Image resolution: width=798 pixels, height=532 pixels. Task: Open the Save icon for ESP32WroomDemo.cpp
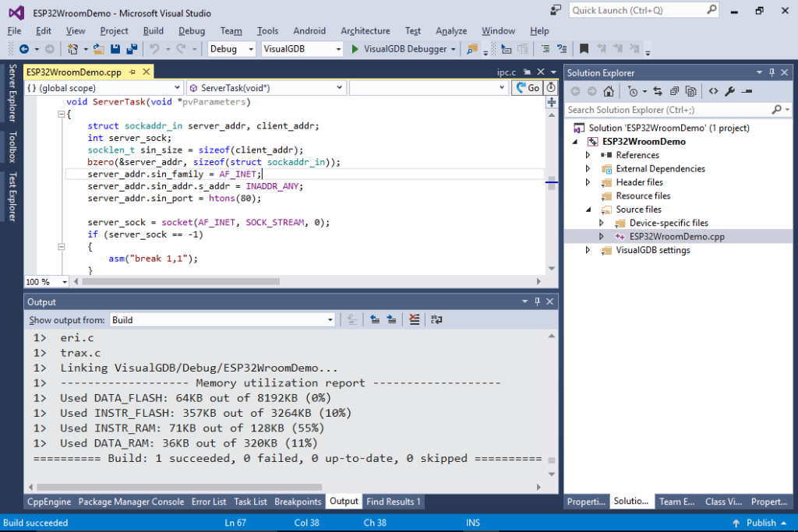point(115,48)
